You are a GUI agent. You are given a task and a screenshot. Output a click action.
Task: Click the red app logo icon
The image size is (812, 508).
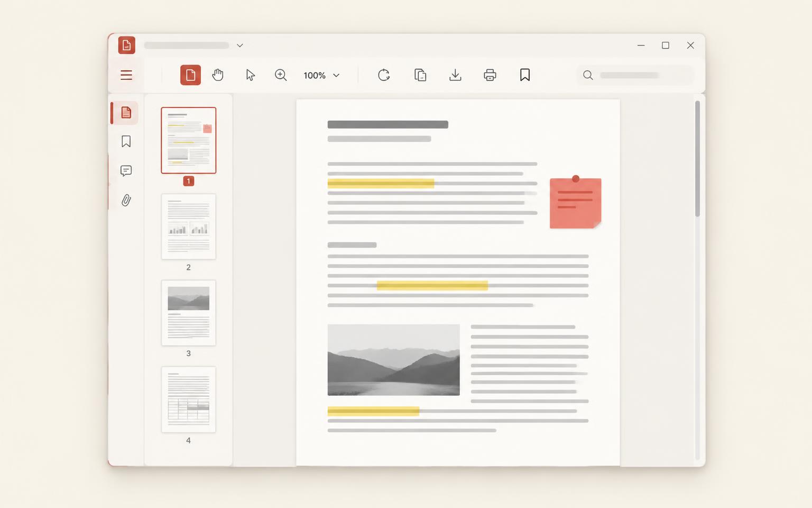(x=126, y=46)
